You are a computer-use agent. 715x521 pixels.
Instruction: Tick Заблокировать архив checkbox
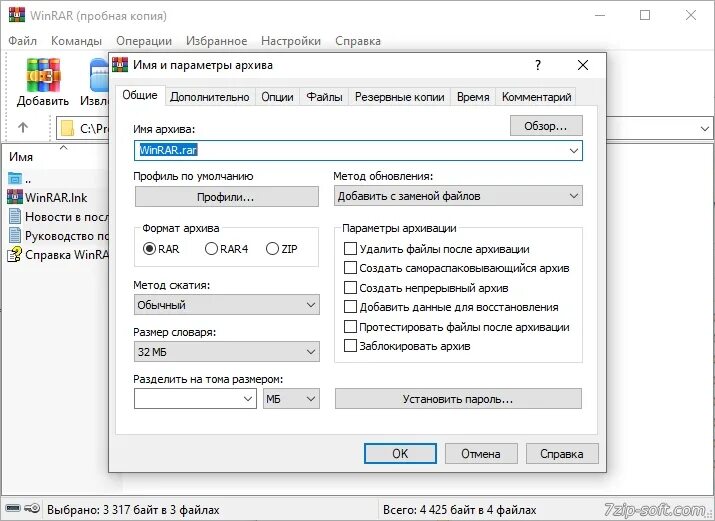pos(350,346)
